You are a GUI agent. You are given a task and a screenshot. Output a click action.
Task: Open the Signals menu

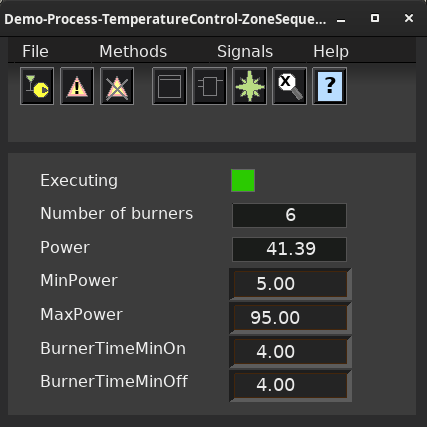[245, 52]
